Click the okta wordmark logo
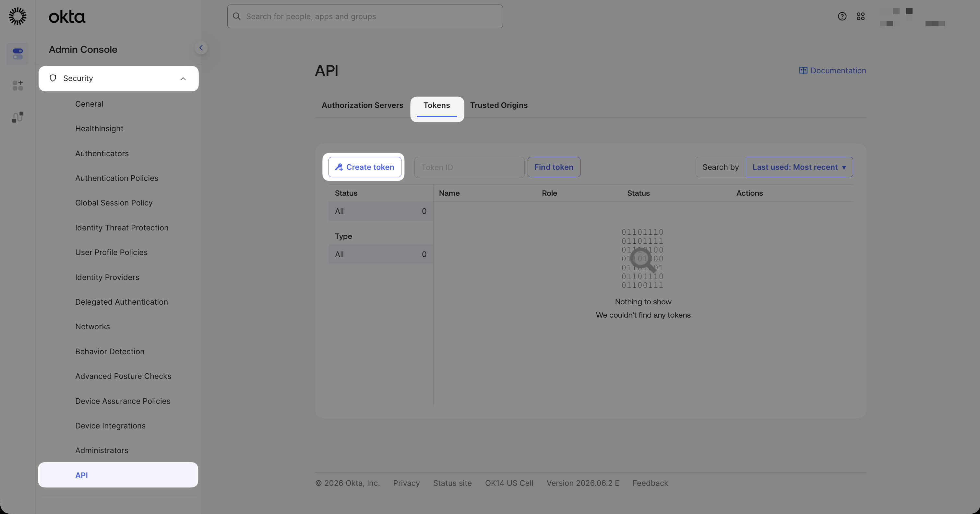980x514 pixels. pyautogui.click(x=67, y=17)
